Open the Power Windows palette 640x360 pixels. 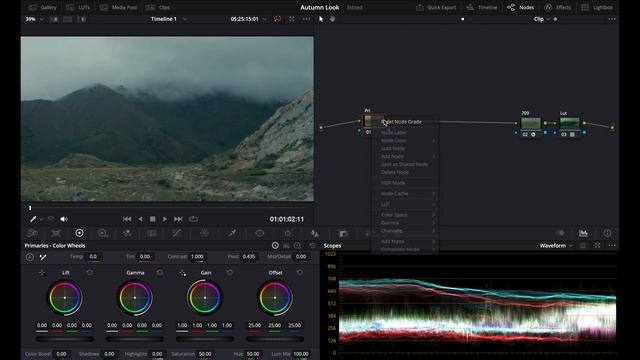point(260,233)
